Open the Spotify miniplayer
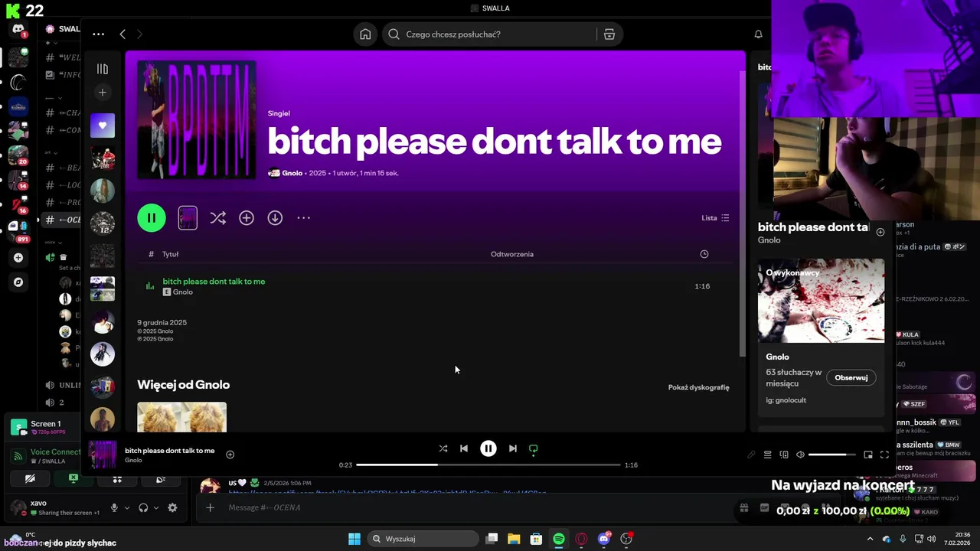 coord(868,455)
